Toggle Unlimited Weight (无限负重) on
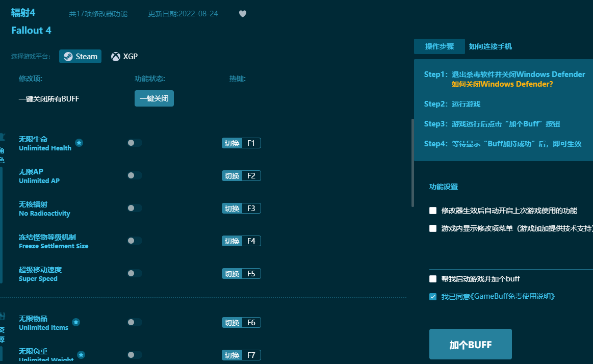593x364 pixels. tap(135, 354)
